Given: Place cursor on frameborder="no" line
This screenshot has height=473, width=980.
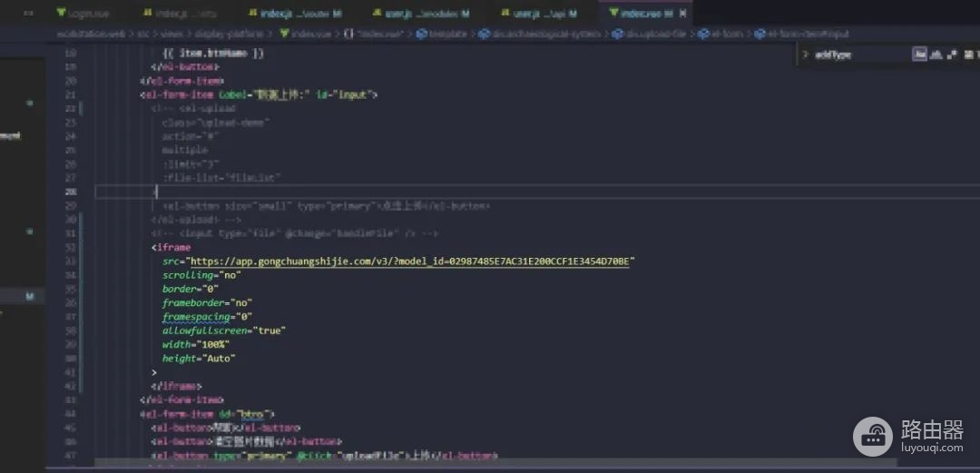Looking at the screenshot, I should pos(207,303).
